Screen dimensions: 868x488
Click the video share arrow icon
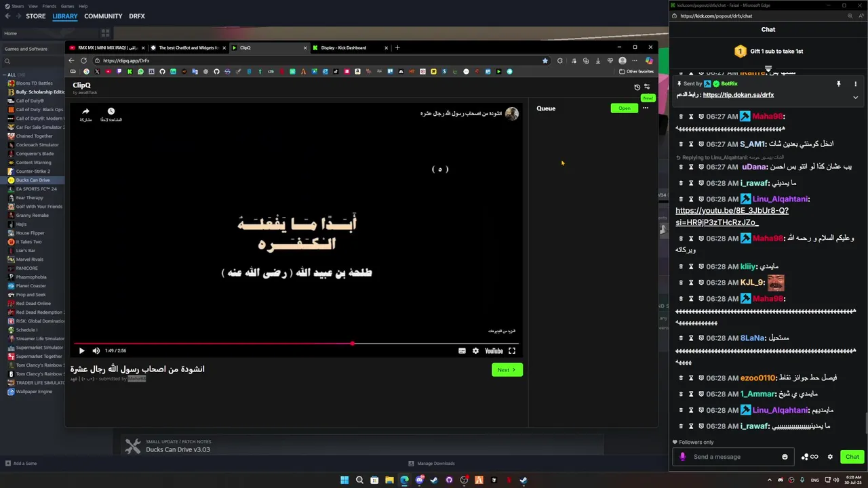pos(85,112)
